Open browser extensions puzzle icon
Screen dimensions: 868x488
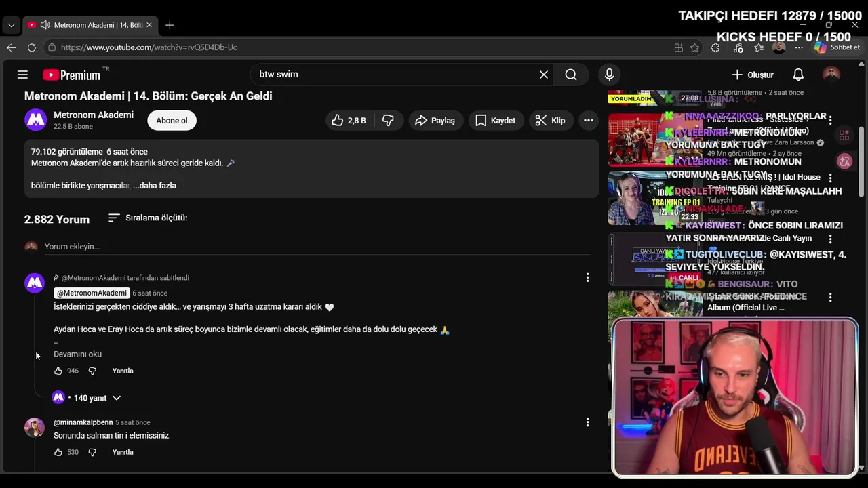(715, 47)
